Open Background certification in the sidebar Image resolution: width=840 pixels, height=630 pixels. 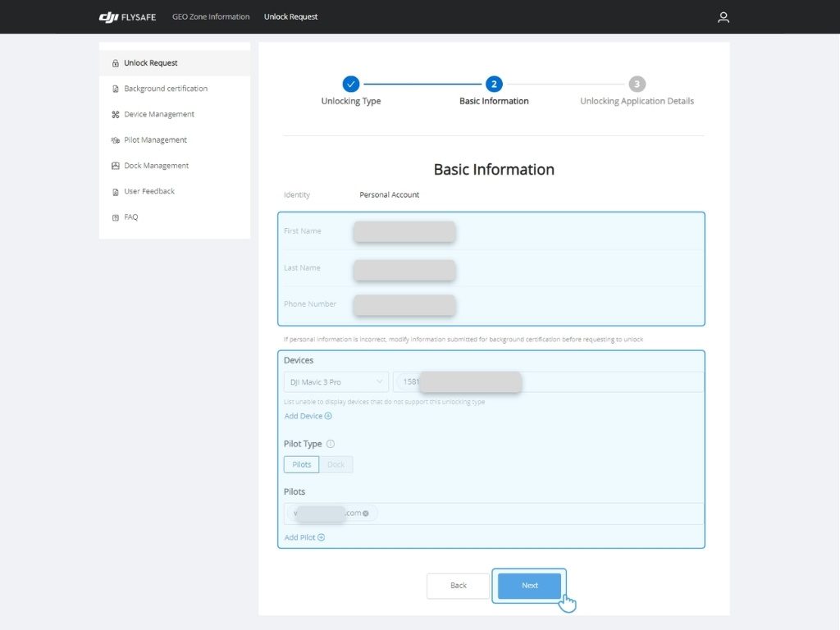pos(166,89)
